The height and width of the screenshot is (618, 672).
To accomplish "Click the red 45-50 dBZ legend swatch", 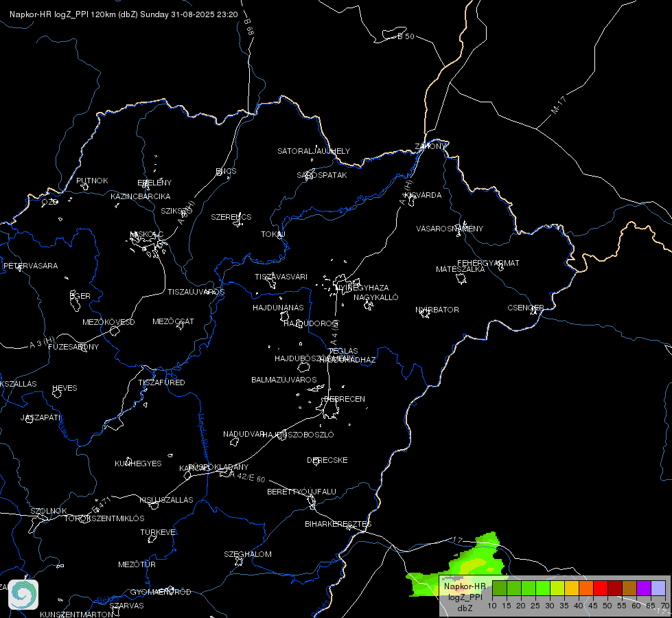I will point(601,588).
